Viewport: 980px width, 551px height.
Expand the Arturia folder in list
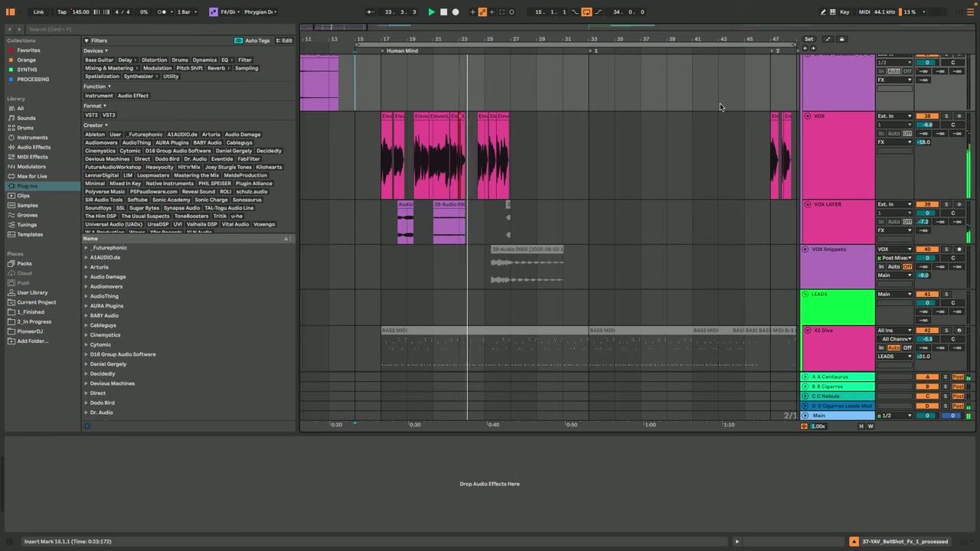[87, 267]
